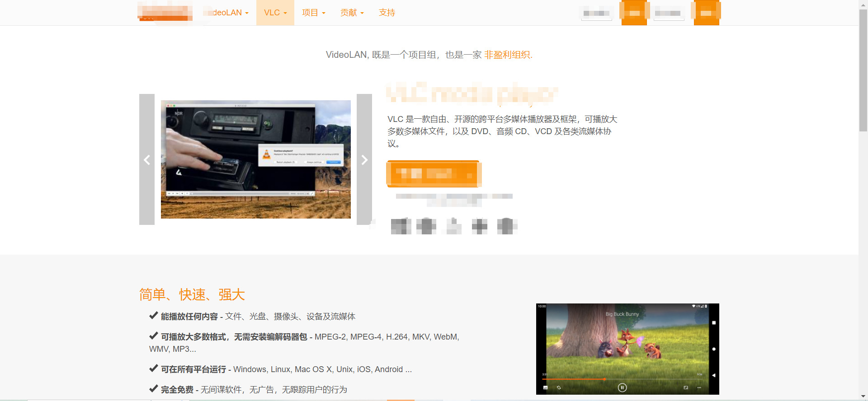The width and height of the screenshot is (868, 401).
Task: Click the heading 简单、快速、强大
Action: coord(192,294)
